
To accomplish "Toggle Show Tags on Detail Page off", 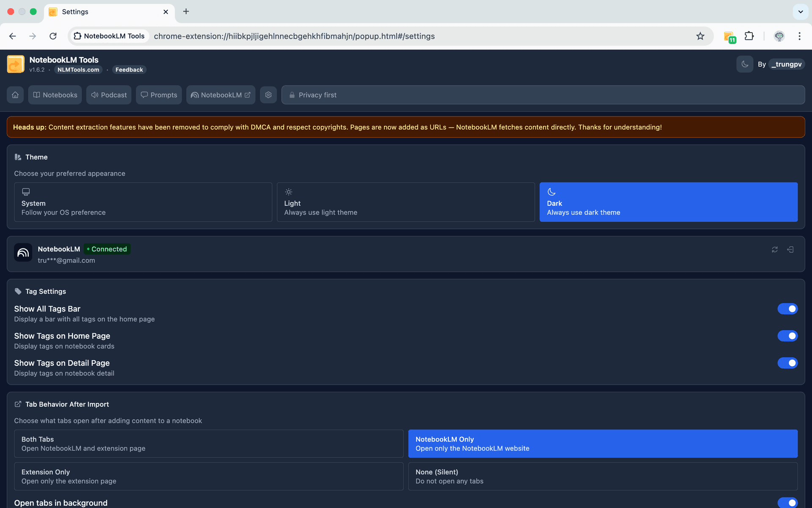I will pyautogui.click(x=787, y=363).
